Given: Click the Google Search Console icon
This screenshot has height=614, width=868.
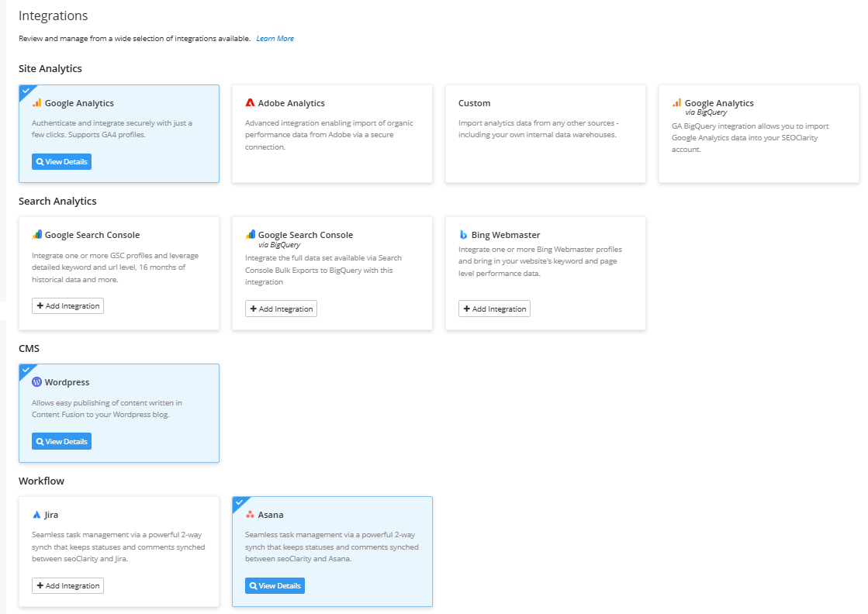Looking at the screenshot, I should tap(36, 235).
